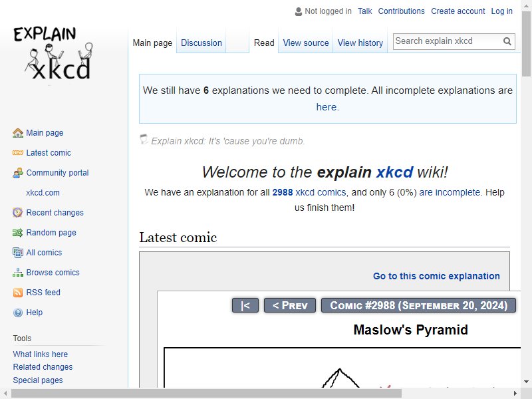Go to the first comic with the |< button
The height and width of the screenshot is (399, 532).
pos(245,305)
